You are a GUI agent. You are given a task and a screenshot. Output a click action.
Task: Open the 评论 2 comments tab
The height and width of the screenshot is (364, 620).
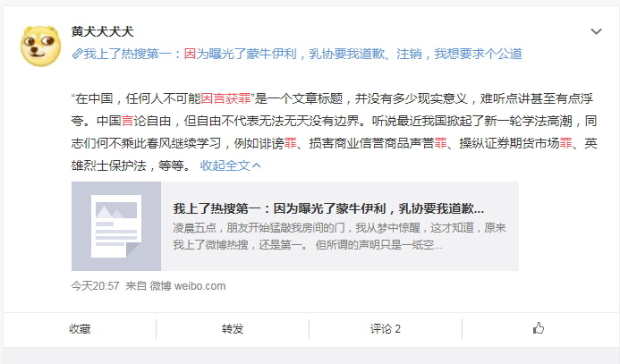point(386,328)
